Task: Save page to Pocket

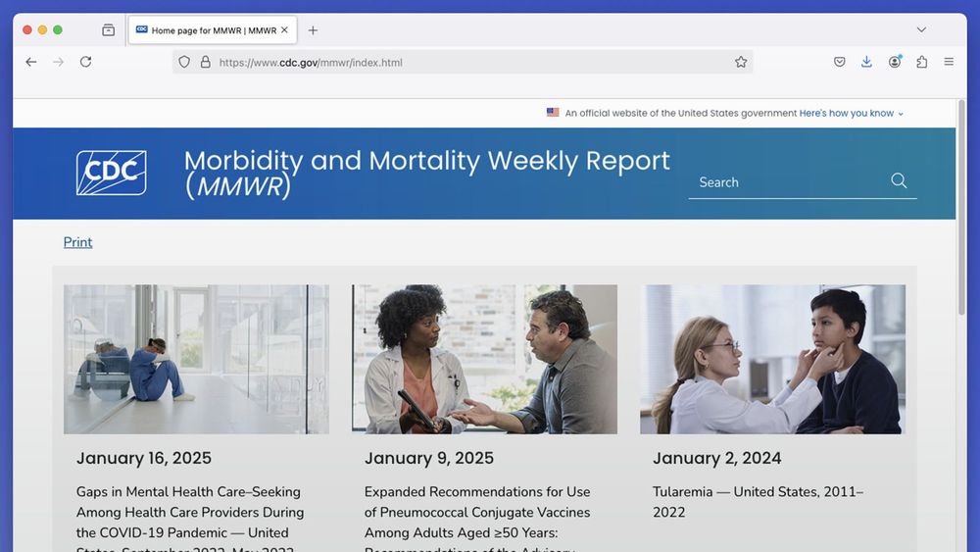Action: [840, 62]
